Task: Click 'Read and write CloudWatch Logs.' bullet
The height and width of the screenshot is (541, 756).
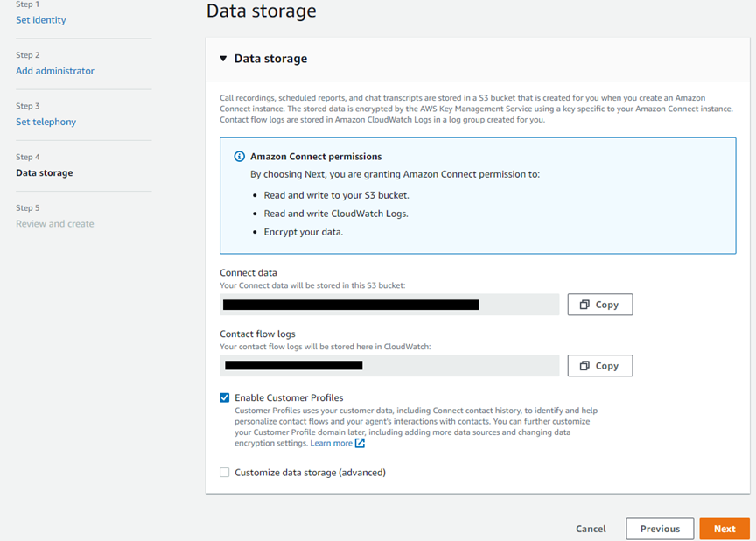Action: click(336, 214)
